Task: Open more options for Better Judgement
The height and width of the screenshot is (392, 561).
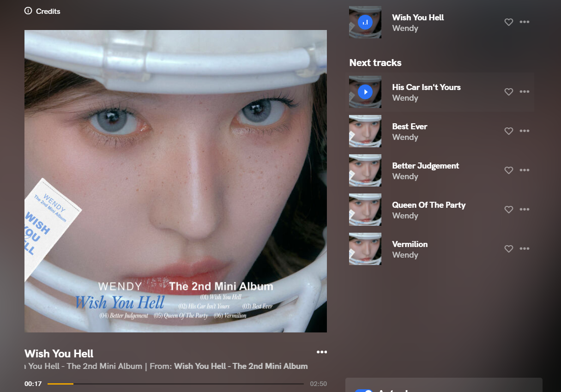Action: (525, 170)
